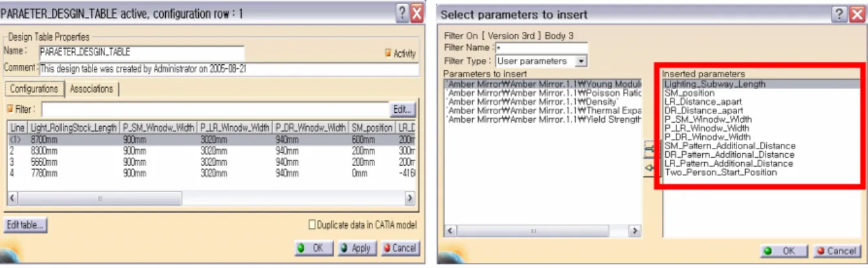Image resolution: width=868 pixels, height=268 pixels.
Task: Click help icon in design table dialog
Action: click(x=403, y=12)
